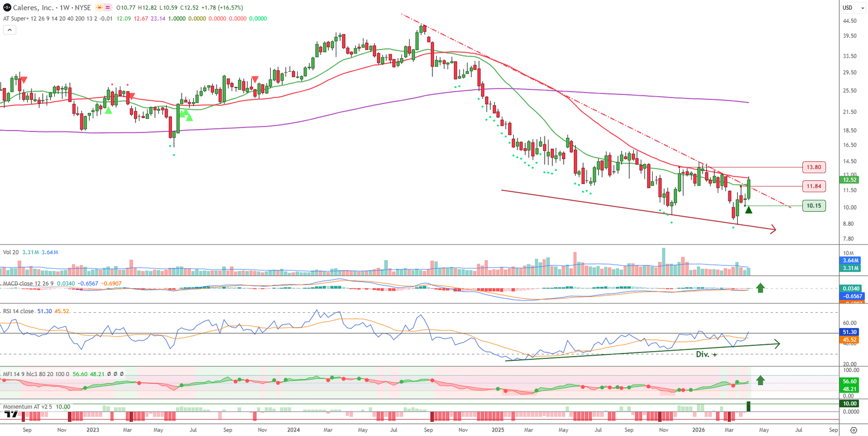Viewport: 868px width, 436px height.
Task: Click the Div. + annotation text
Action: [706, 354]
